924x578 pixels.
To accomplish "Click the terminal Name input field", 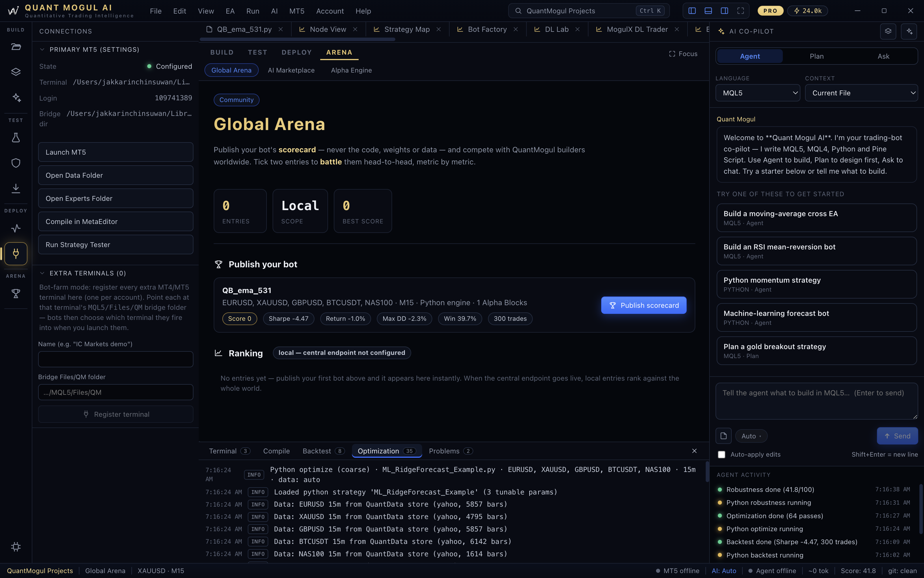I will click(116, 359).
